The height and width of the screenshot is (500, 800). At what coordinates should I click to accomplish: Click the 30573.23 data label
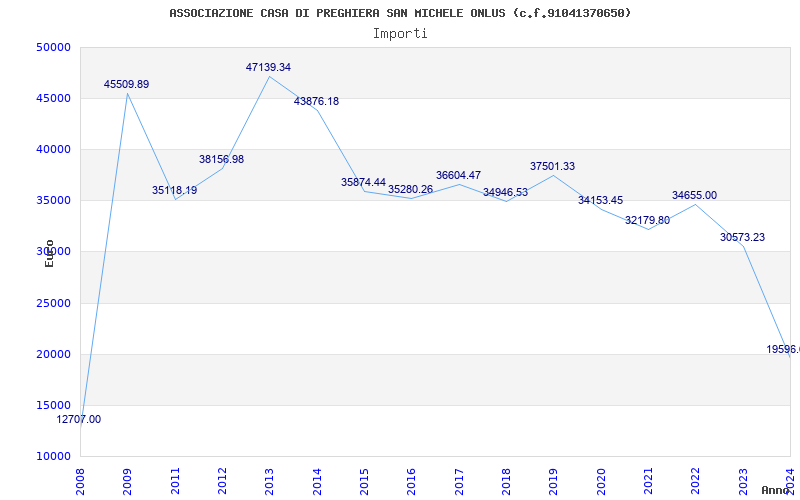tap(742, 237)
